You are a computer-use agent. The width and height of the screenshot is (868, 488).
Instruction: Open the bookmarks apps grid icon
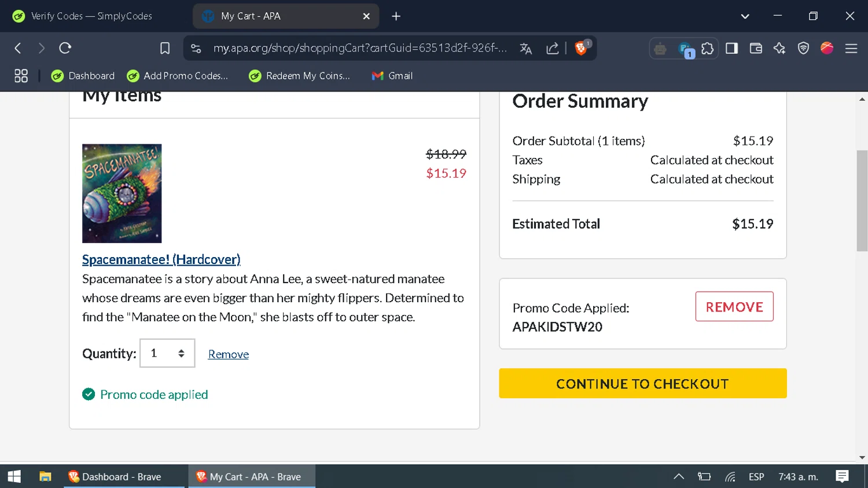pyautogui.click(x=21, y=76)
